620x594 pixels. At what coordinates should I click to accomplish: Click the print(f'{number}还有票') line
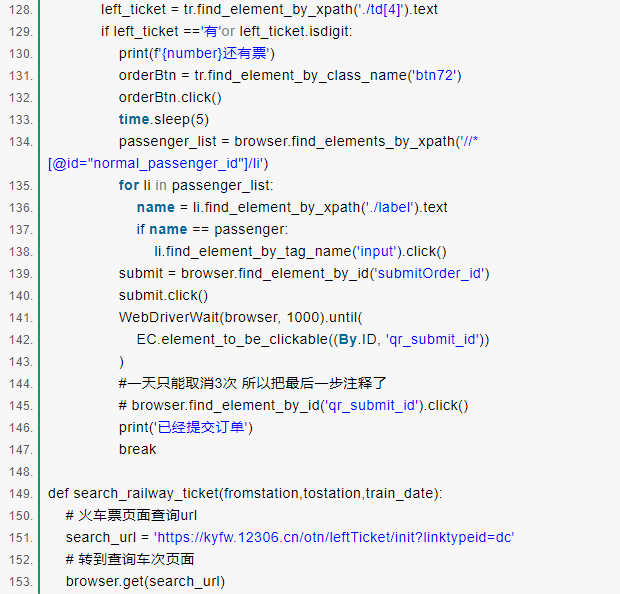197,53
